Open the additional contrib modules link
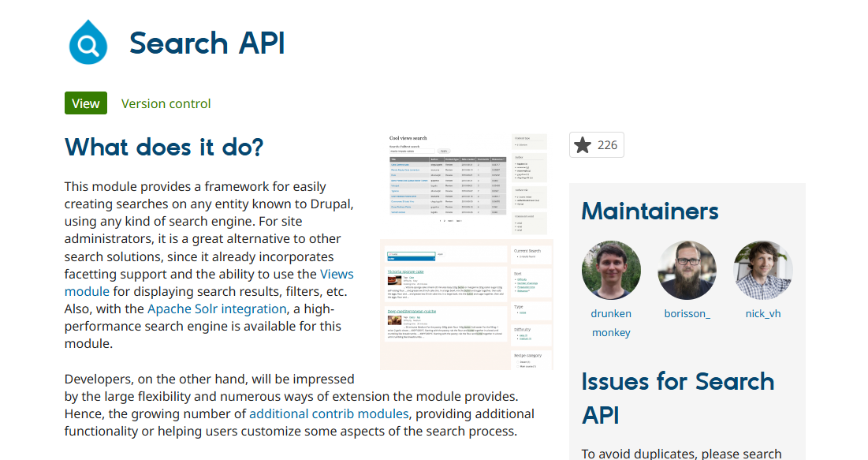This screenshot has width=868, height=460. click(x=329, y=413)
